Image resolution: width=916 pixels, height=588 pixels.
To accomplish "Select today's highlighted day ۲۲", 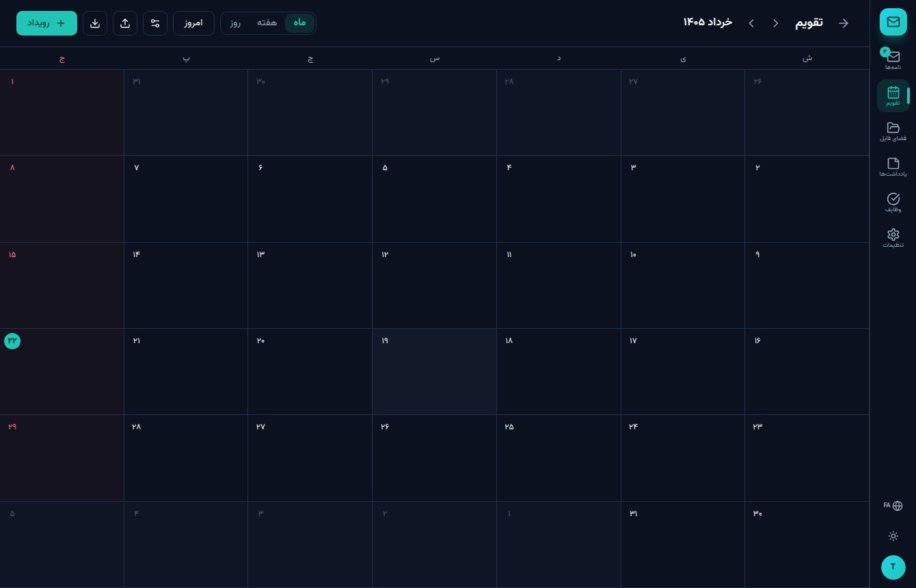I will (62, 371).
